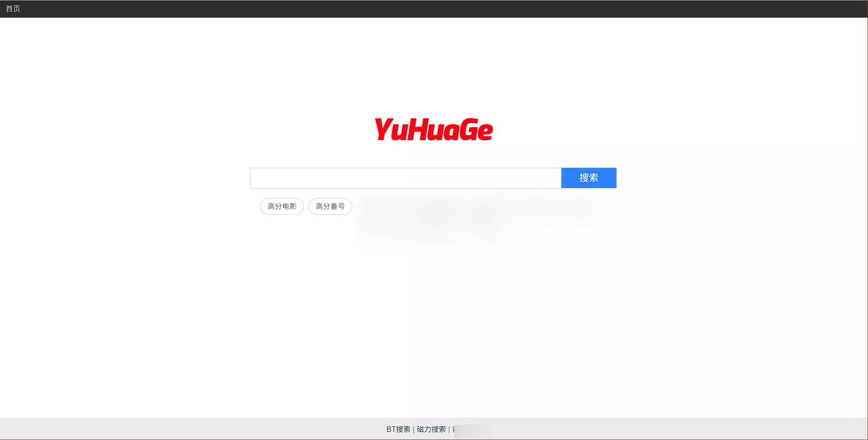The width and height of the screenshot is (868, 440).
Task: Select the 高分番号 tag
Action: click(330, 206)
